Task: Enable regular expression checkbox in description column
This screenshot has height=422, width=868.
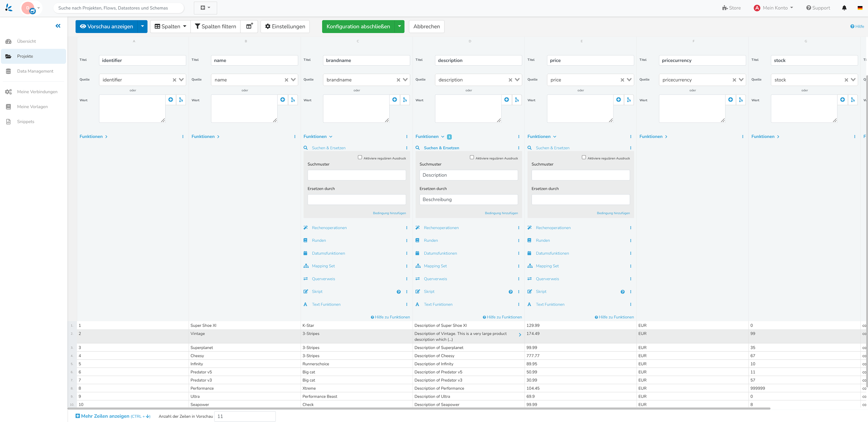Action: (x=472, y=157)
